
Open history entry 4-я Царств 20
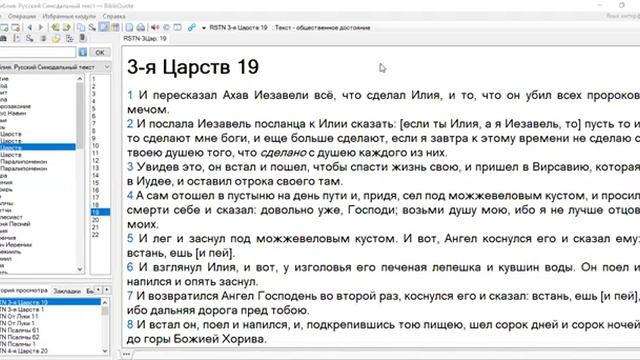point(24,351)
